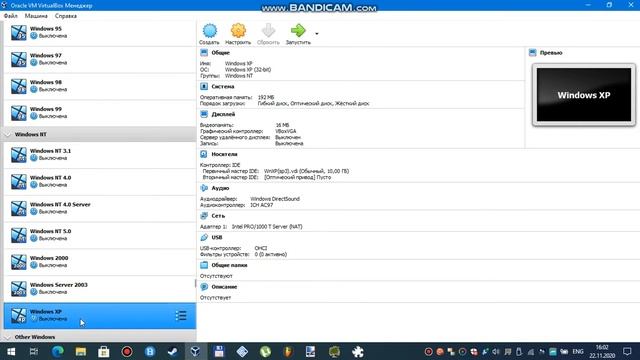Viewport: 640px width, 360px height.
Task: Click the Windows XP preview thumbnail
Action: 584,95
